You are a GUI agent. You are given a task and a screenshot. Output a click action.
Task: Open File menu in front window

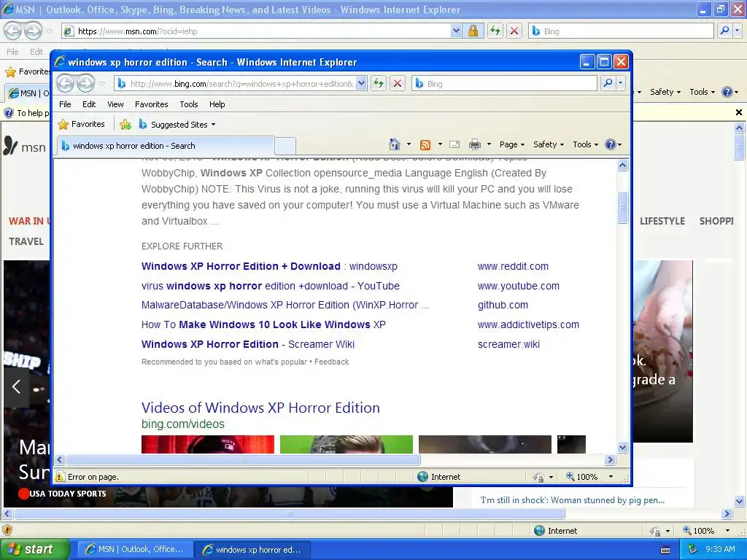(65, 104)
